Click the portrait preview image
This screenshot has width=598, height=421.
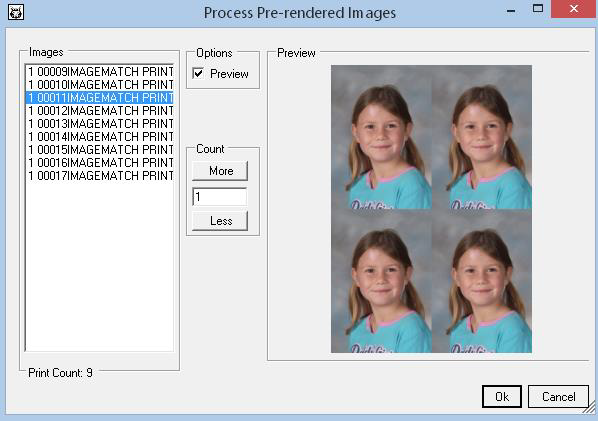pos(431,209)
